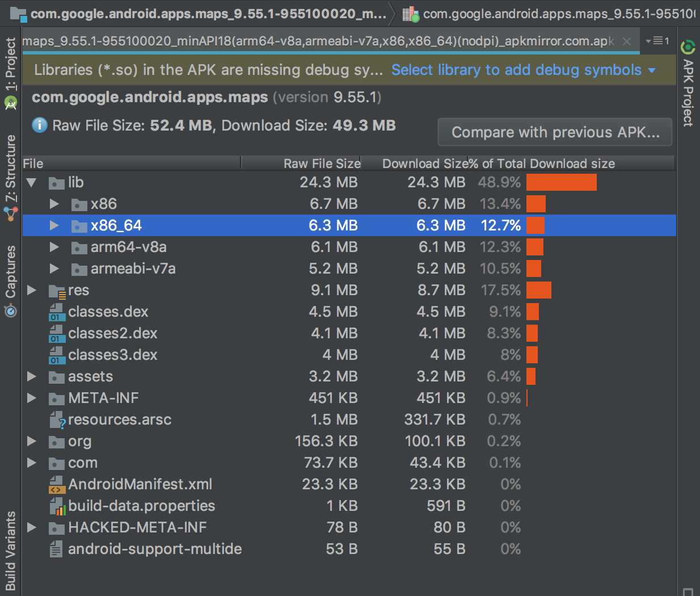Open the recent files list icon
700x596 pixels.
coord(657,41)
